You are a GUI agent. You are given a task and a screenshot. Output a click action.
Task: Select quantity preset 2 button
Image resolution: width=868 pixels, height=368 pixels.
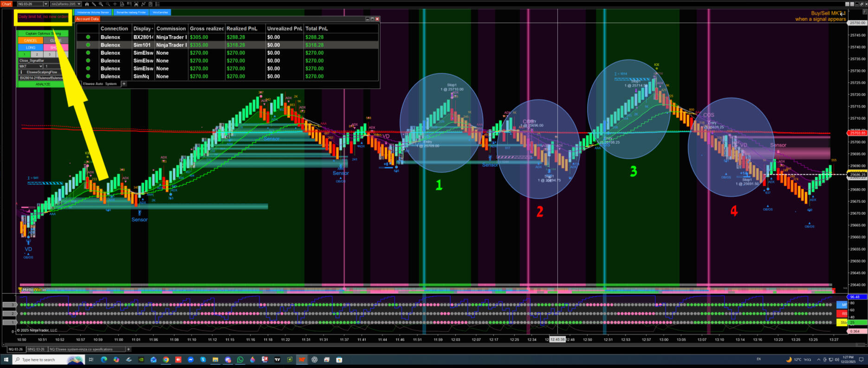tap(37, 54)
